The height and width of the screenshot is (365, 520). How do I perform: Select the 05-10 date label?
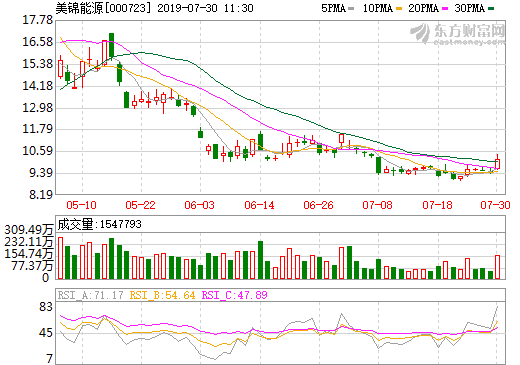click(81, 205)
